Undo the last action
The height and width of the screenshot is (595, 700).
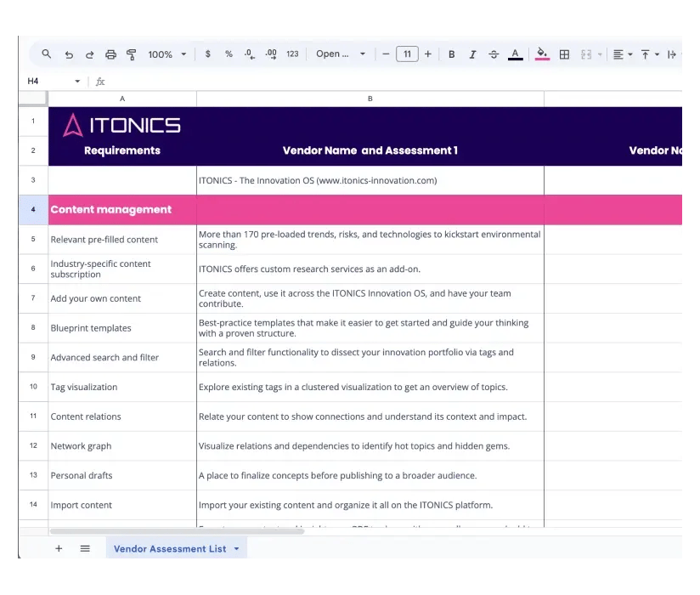(69, 54)
